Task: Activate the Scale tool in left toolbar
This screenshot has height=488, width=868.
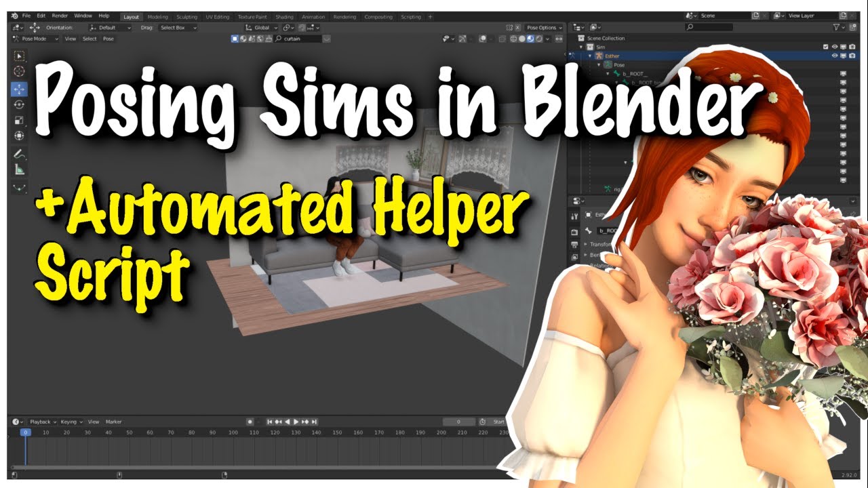Action: (x=19, y=121)
